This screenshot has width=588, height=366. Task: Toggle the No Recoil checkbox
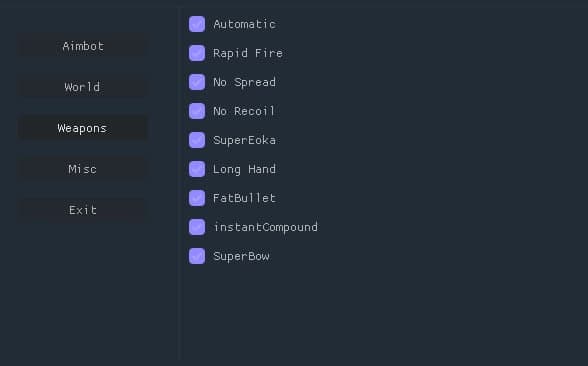click(197, 111)
